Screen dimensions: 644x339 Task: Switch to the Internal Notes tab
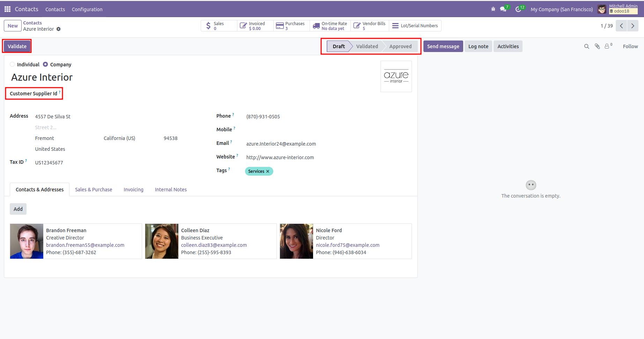[x=171, y=190]
